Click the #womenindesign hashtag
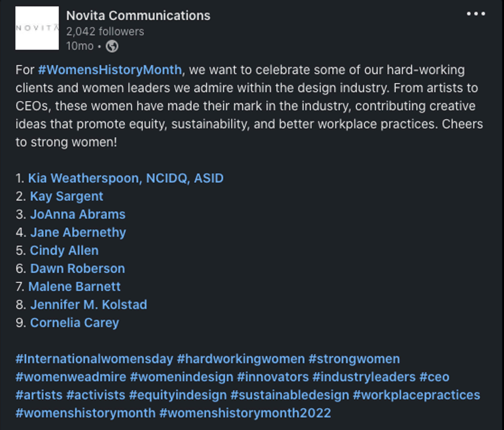Screen dimensions: 504x430 (182, 377)
